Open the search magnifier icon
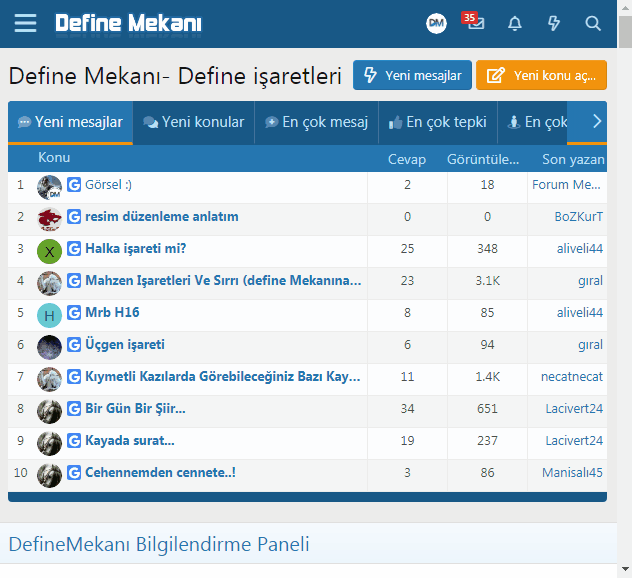Viewport: 632px width, 578px height. coord(593,23)
